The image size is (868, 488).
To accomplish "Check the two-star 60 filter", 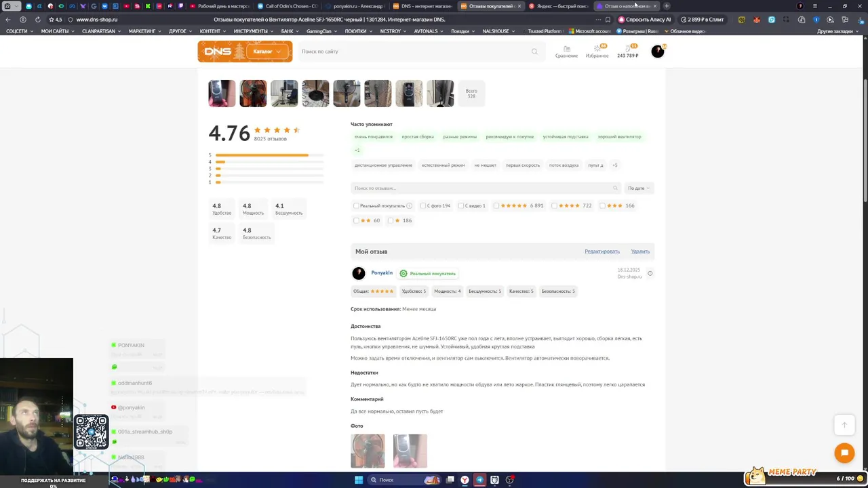I will [356, 220].
